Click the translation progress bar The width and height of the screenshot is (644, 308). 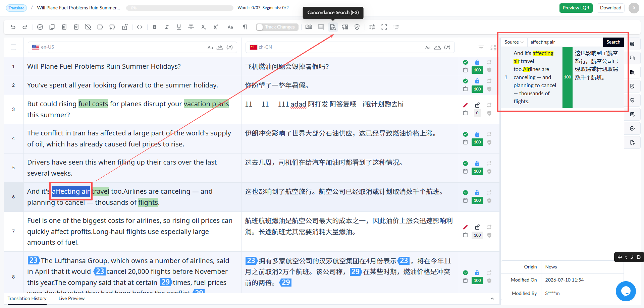tap(180, 8)
